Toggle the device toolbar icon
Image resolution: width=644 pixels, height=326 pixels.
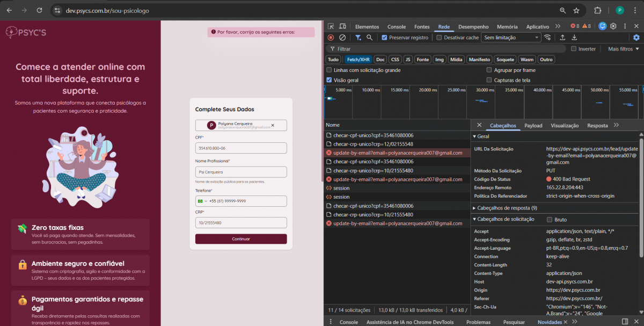(342, 26)
